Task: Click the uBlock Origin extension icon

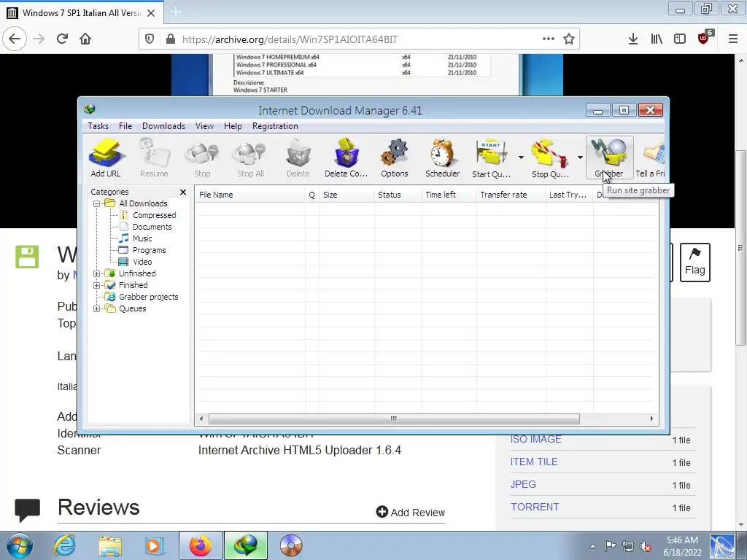Action: point(704,38)
